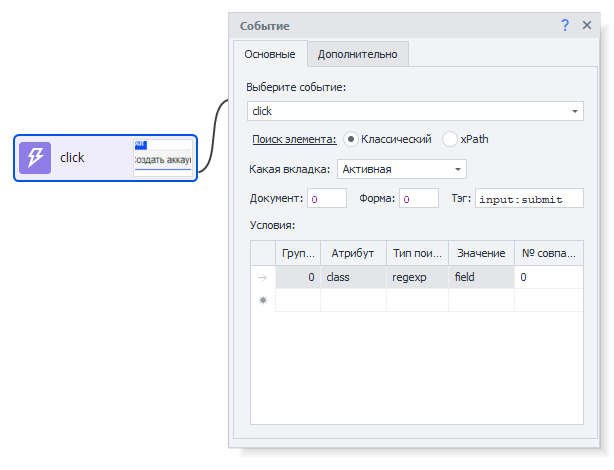Screen dimensions: 614x470
Task: Click the Тип поиска cell containing regexp
Action: 416,276
